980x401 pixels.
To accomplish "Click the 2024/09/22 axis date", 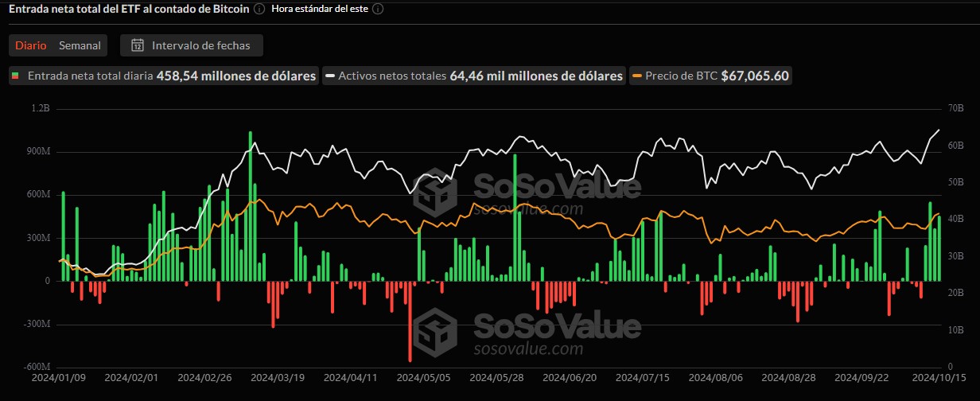I will (862, 378).
